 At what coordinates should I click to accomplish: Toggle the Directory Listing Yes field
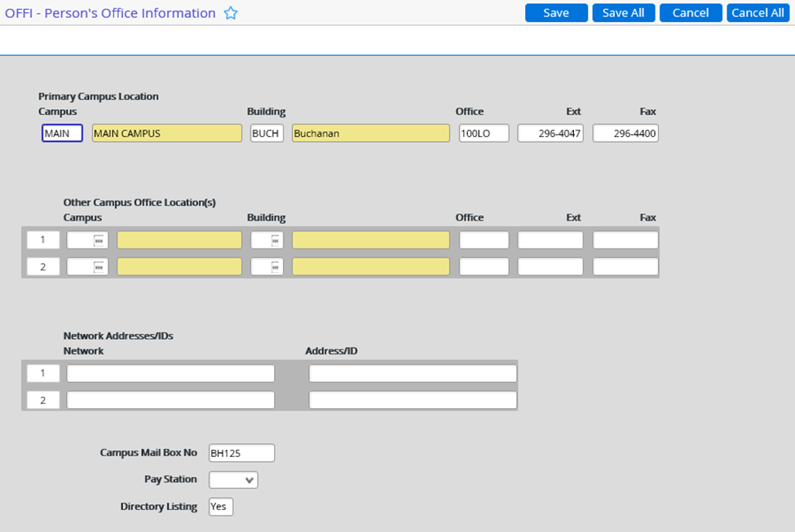pos(221,507)
